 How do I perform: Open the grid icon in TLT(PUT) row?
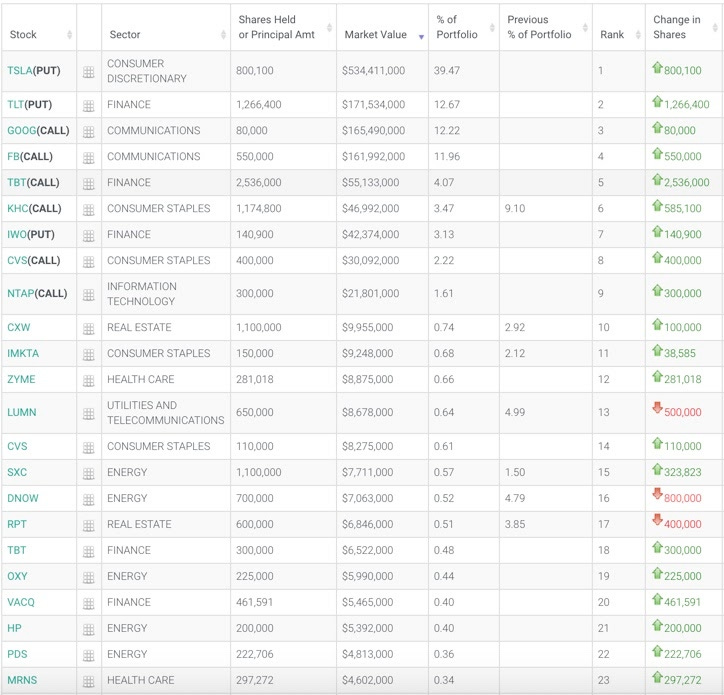89,106
